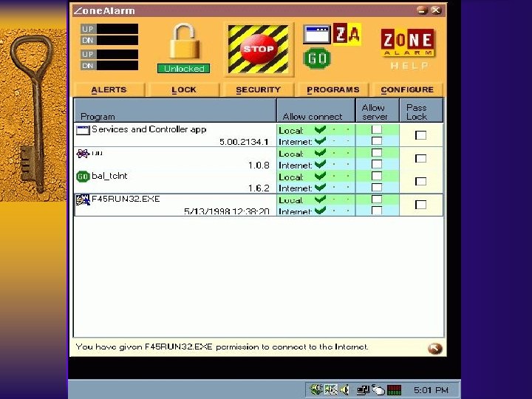Click Local allow checkmark for F45RUN32.EXE

(x=320, y=199)
